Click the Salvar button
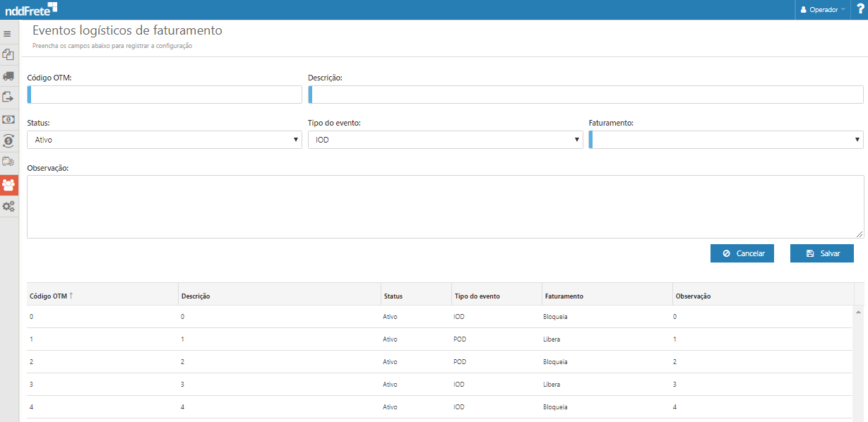This screenshot has width=868, height=422. point(822,253)
